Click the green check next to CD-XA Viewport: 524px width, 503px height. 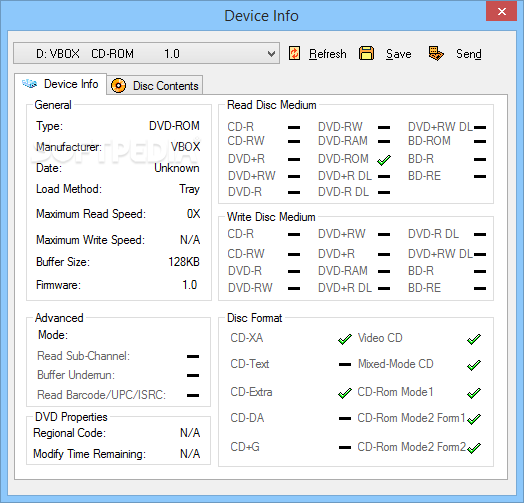pos(345,339)
